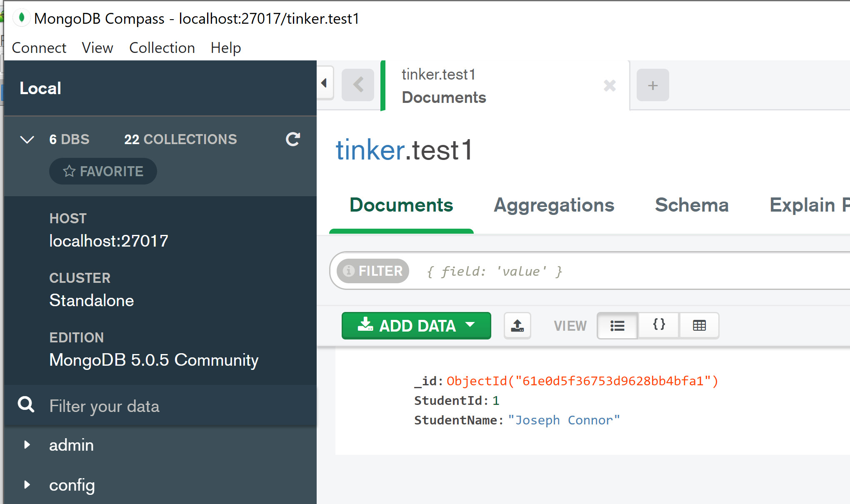Open the ADD DATA dropdown
Viewport: 850px width, 504px height.
pyautogui.click(x=416, y=326)
